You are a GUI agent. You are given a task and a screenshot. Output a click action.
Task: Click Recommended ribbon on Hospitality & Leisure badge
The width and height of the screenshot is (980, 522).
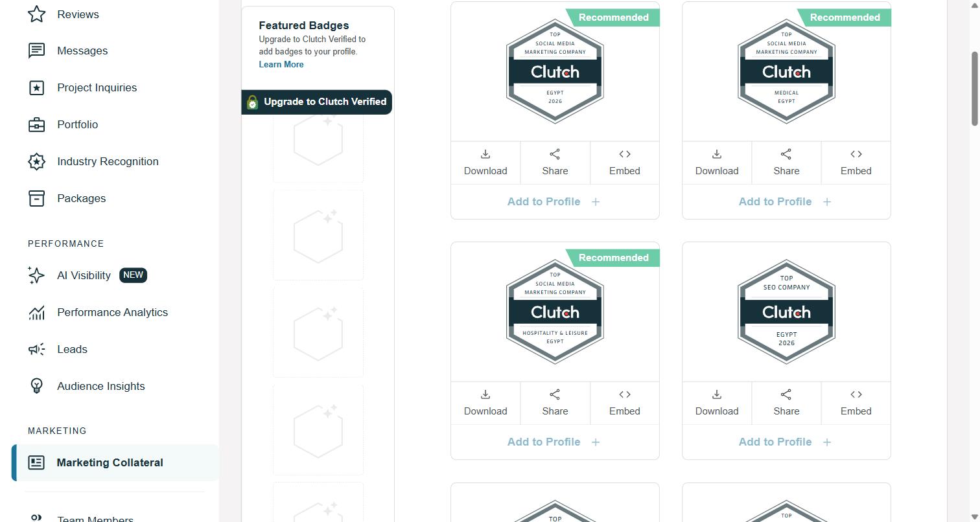[612, 258]
